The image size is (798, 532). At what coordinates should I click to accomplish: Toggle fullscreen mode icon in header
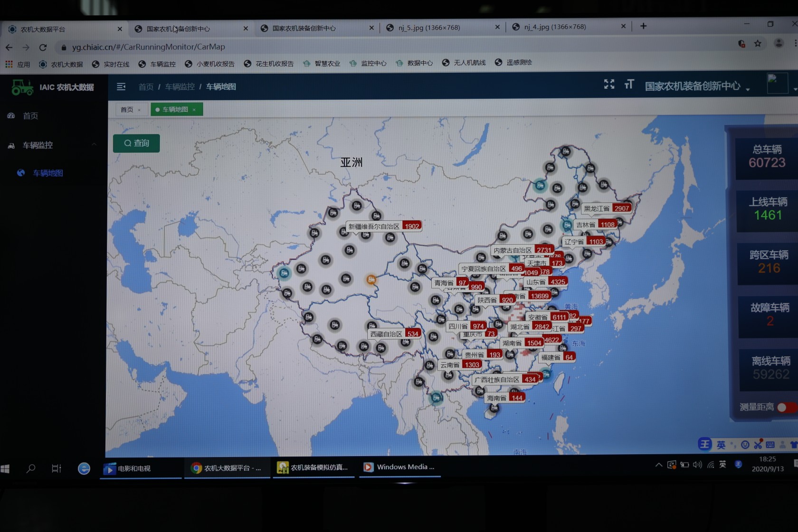tap(609, 84)
